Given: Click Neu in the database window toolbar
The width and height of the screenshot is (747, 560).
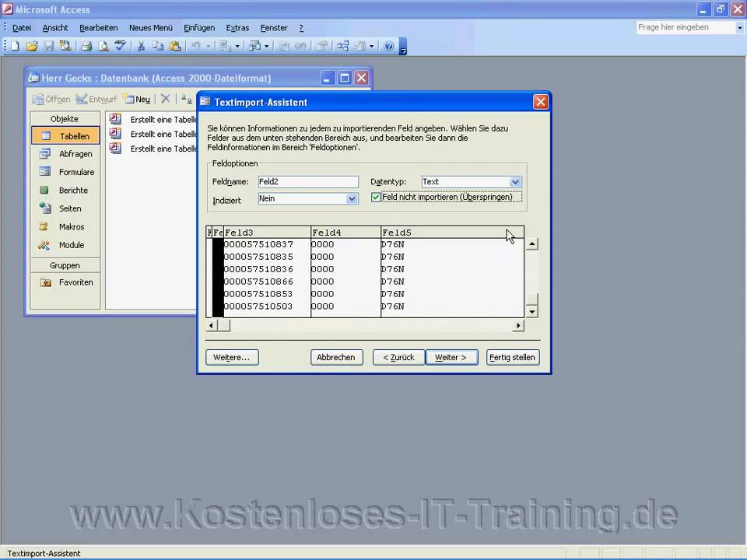Looking at the screenshot, I should [137, 99].
